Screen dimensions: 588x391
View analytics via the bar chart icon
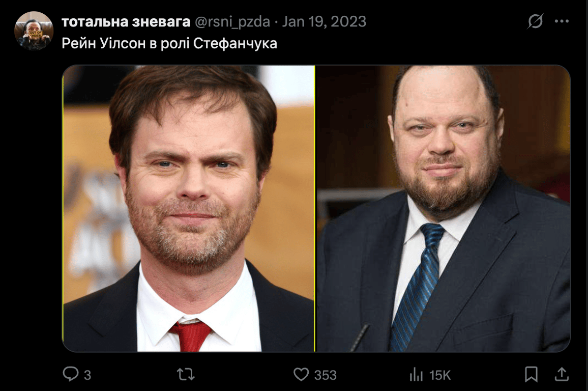click(416, 375)
